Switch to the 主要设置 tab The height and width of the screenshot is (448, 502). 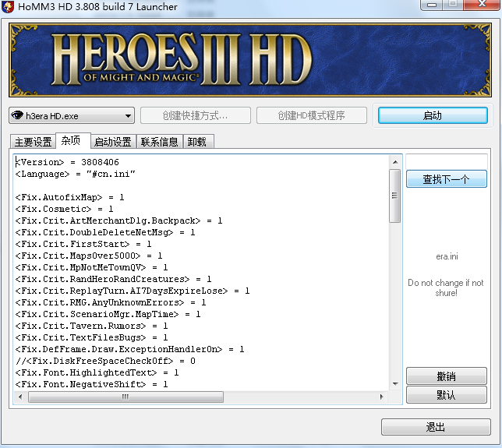pos(33,142)
